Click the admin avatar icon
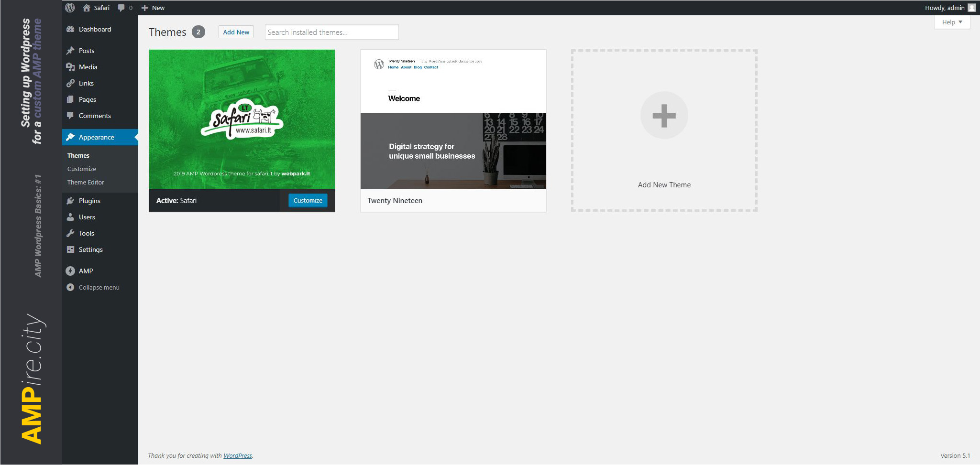Image resolution: width=980 pixels, height=465 pixels. (971, 8)
